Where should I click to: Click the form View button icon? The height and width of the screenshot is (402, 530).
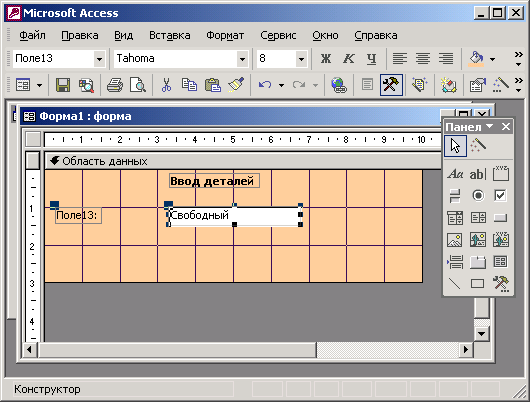[x=23, y=85]
